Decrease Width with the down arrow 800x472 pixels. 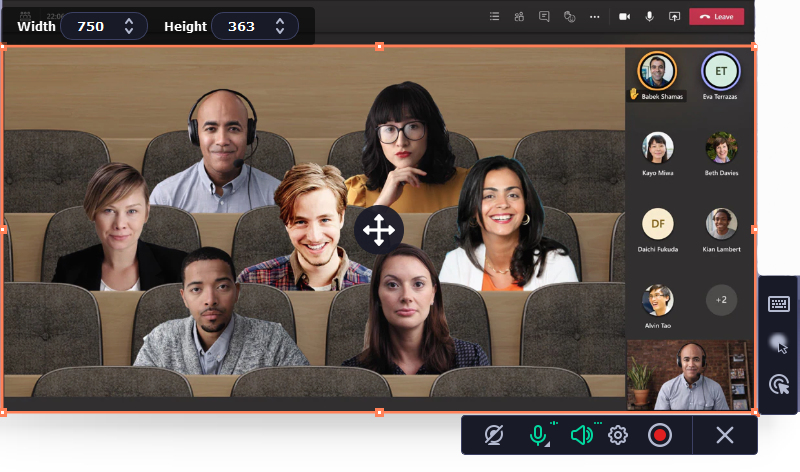pyautogui.click(x=129, y=31)
